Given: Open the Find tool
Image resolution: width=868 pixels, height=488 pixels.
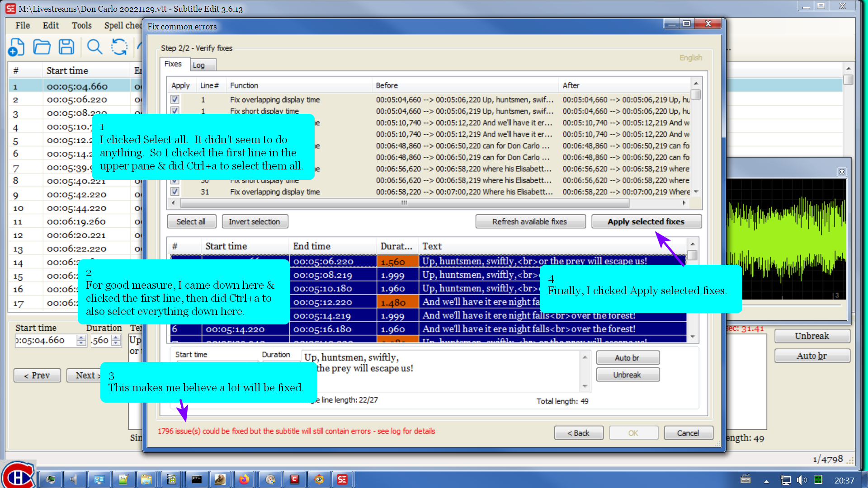Looking at the screenshot, I should [94, 47].
